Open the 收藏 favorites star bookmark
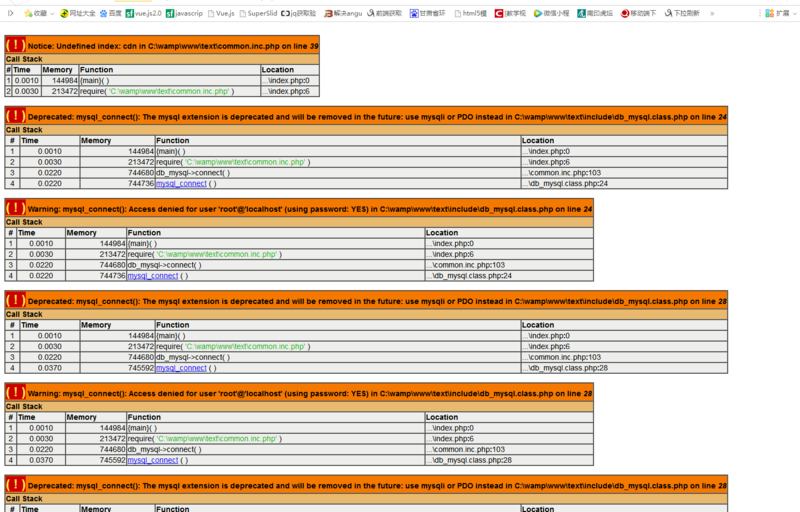This screenshot has width=800, height=512. (35, 13)
